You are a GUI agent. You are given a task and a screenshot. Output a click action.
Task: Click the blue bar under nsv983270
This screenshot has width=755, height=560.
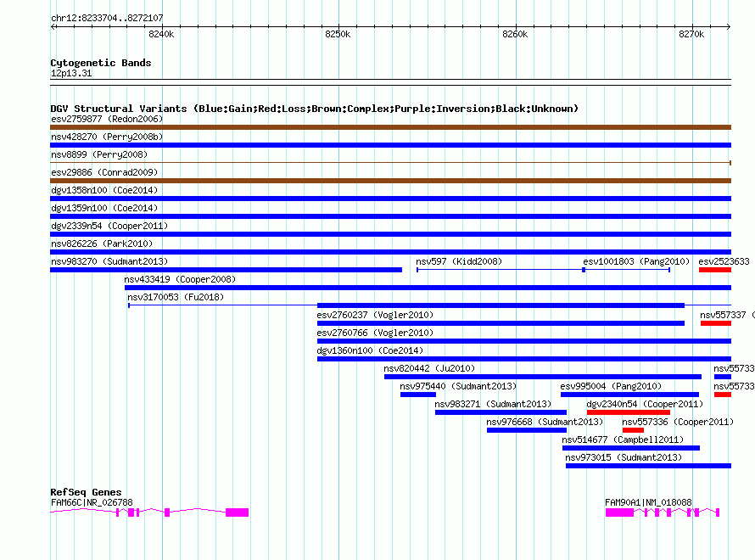pos(226,270)
